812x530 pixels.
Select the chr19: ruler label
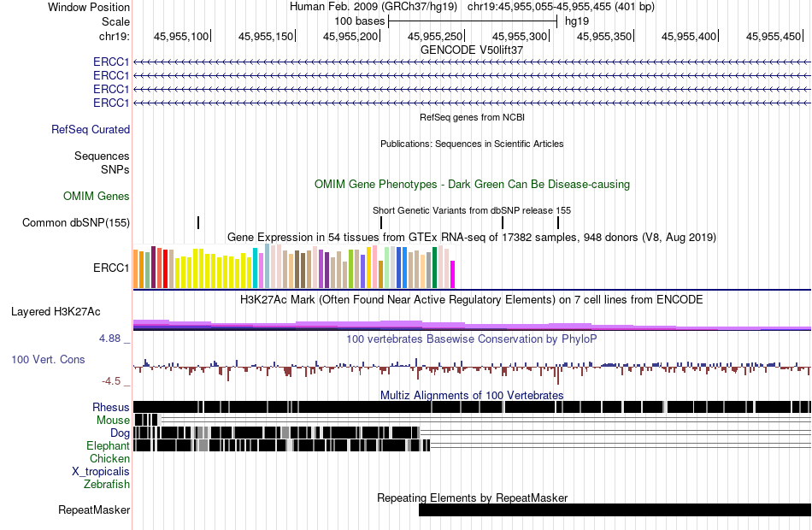(x=114, y=36)
